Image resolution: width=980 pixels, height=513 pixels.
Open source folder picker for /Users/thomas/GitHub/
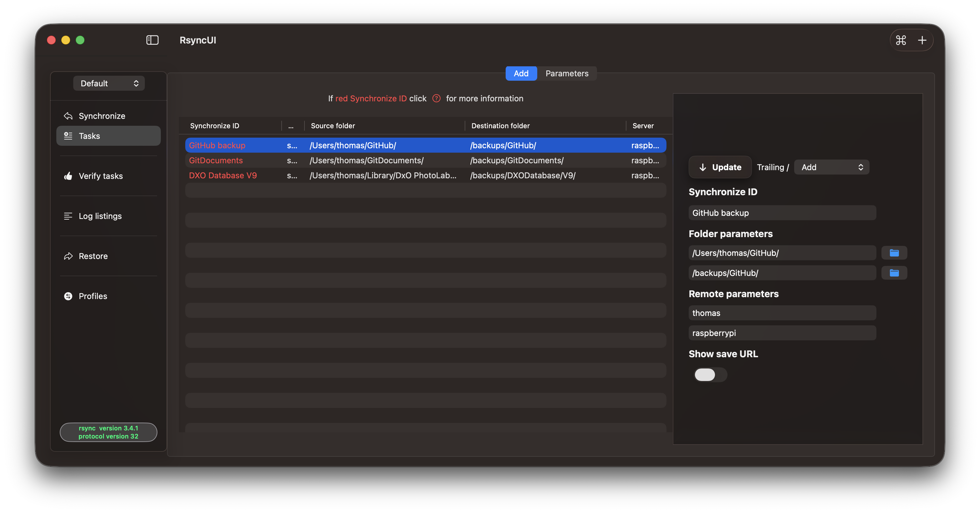tap(894, 253)
